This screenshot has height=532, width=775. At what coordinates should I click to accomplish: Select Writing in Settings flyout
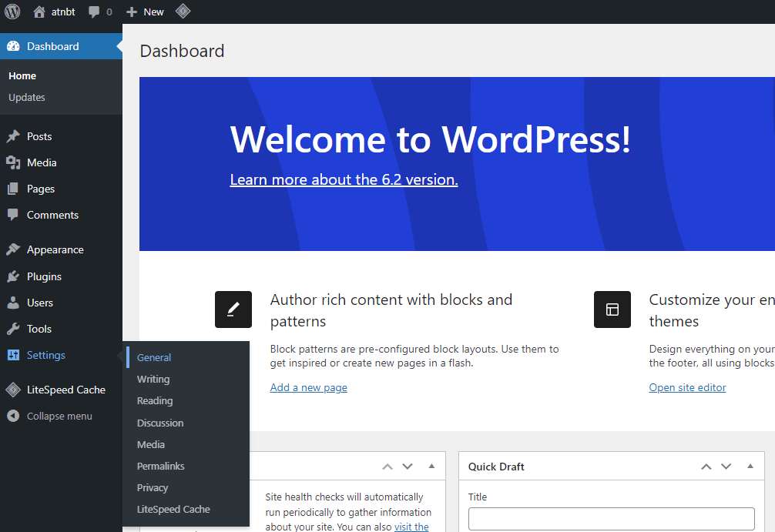tap(153, 380)
